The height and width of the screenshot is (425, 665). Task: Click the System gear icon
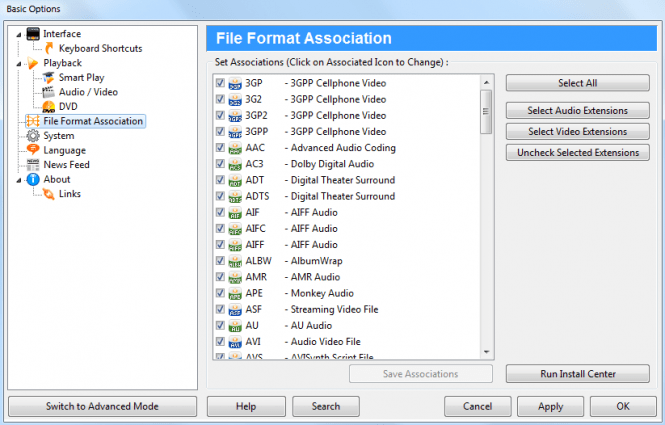coord(33,136)
